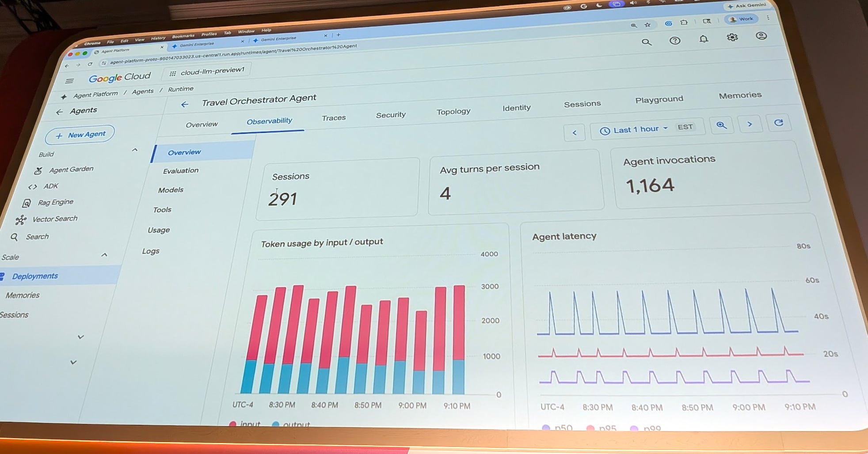Click the search magnifier icon in header
868x454 pixels.
coord(647,42)
